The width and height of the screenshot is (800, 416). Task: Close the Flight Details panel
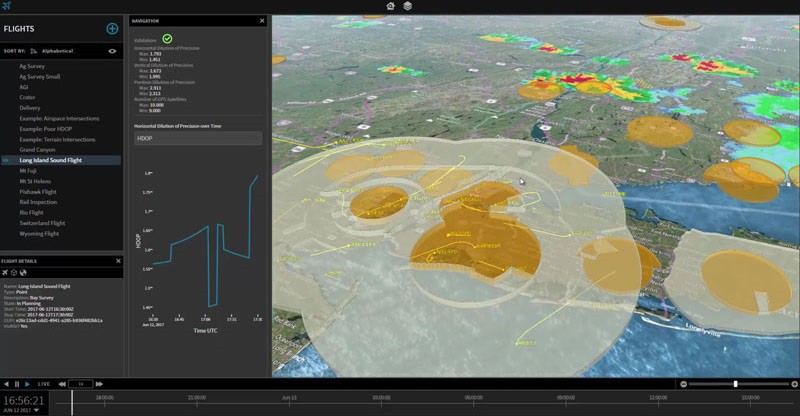point(118,261)
